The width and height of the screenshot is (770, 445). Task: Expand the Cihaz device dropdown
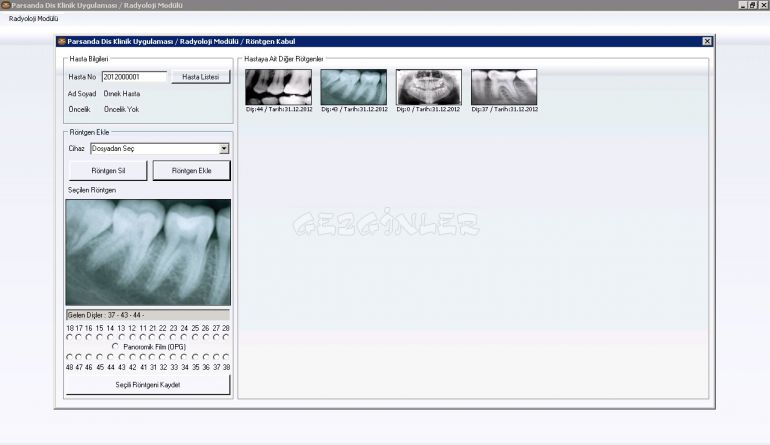tap(224, 148)
